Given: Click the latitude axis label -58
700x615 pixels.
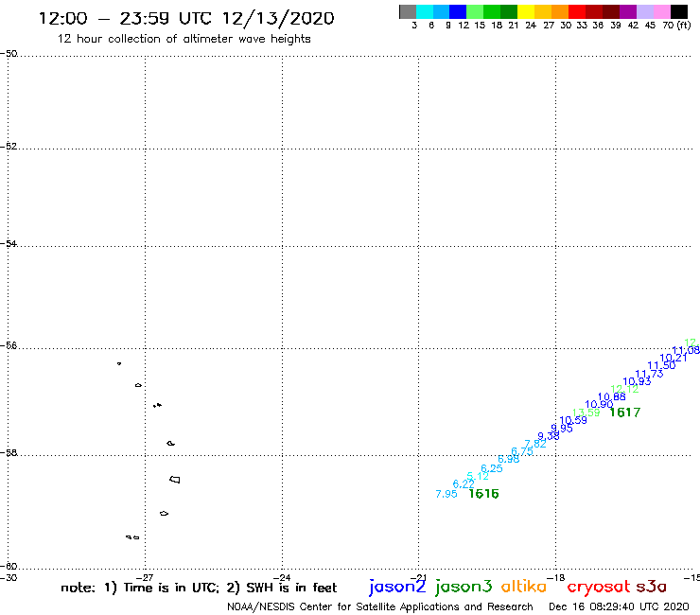Looking at the screenshot, I should point(9,453).
